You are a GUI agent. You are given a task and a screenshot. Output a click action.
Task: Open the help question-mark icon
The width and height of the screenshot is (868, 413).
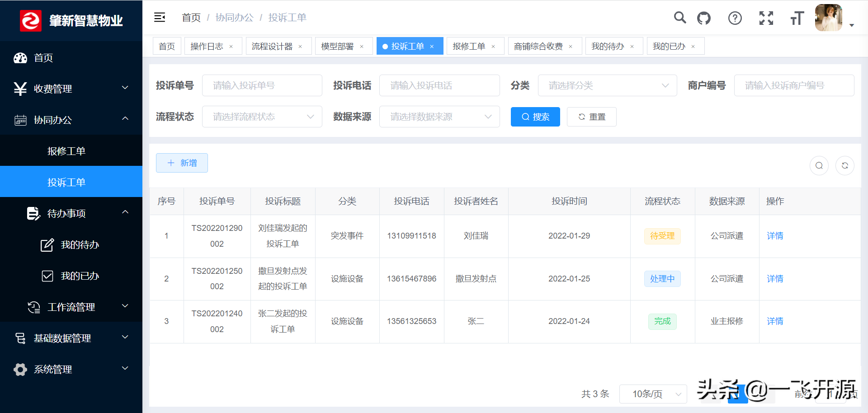[735, 18]
